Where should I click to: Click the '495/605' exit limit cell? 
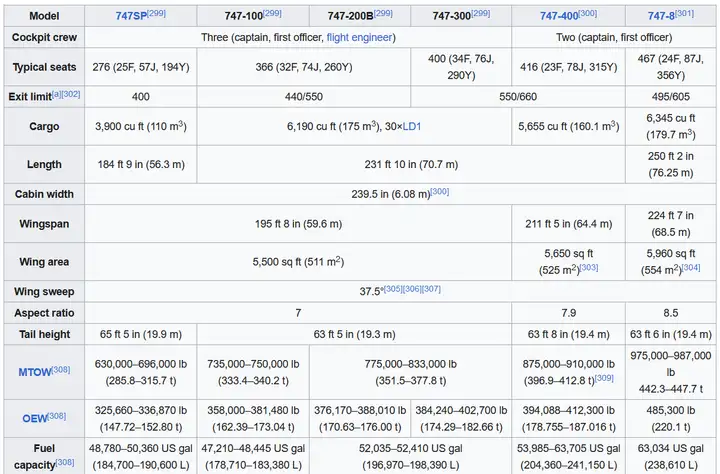point(671,97)
